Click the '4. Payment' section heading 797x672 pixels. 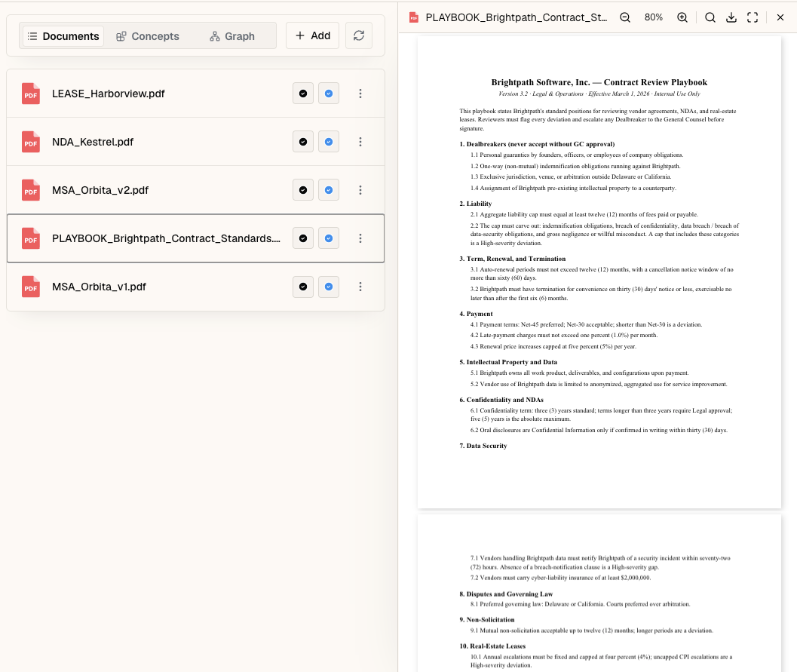(x=477, y=314)
